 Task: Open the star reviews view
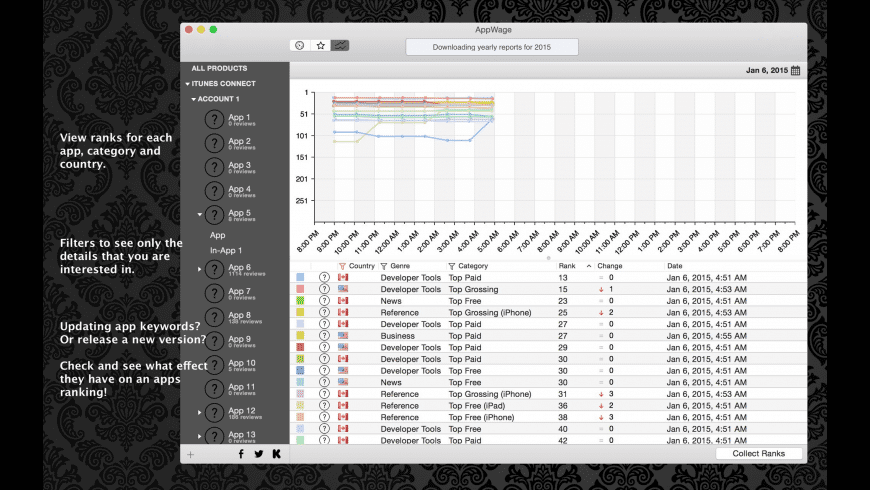pos(320,46)
